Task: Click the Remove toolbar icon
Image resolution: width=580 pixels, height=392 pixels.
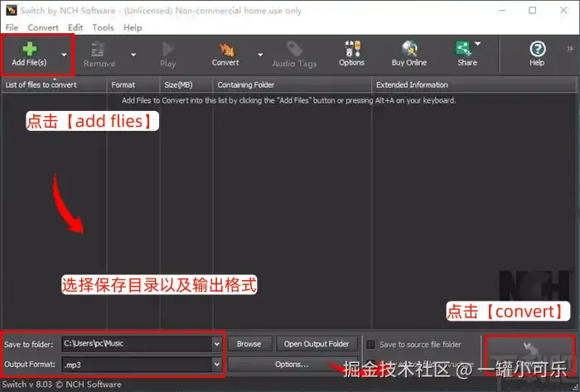Action: click(99, 55)
